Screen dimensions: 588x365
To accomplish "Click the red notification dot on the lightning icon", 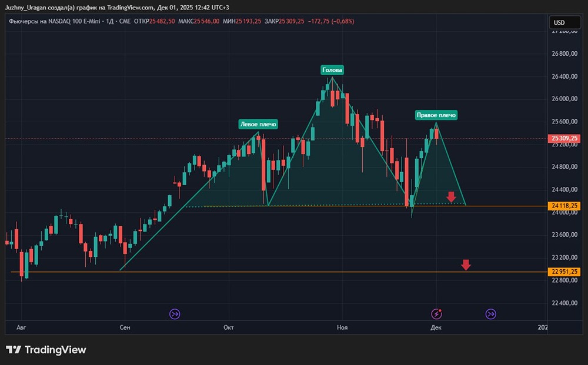I will tap(440, 310).
